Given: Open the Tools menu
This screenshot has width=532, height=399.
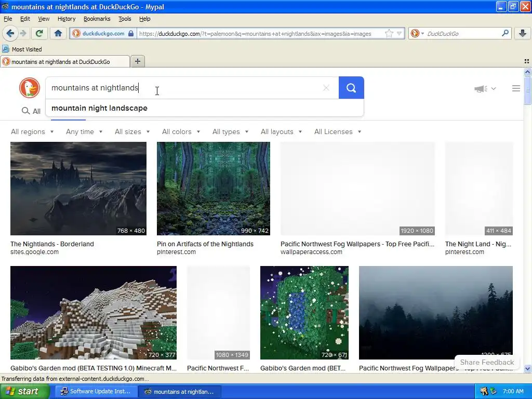Looking at the screenshot, I should [125, 19].
